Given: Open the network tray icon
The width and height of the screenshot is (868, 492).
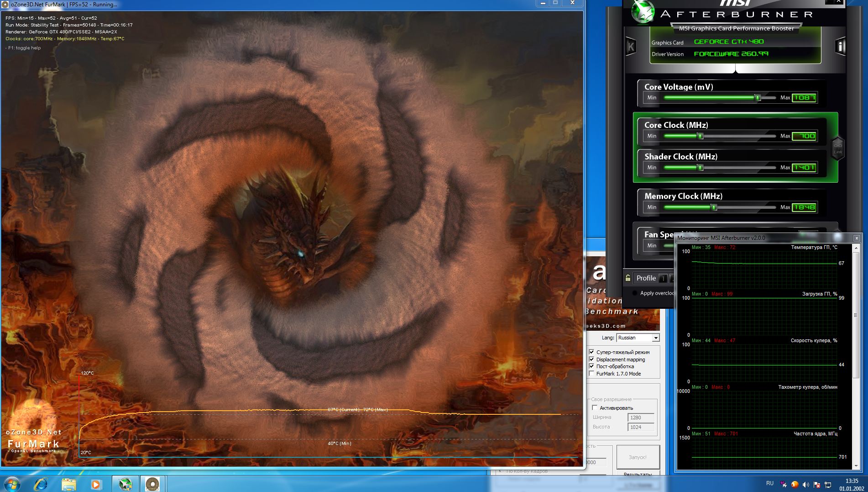Looking at the screenshot, I should click(828, 484).
